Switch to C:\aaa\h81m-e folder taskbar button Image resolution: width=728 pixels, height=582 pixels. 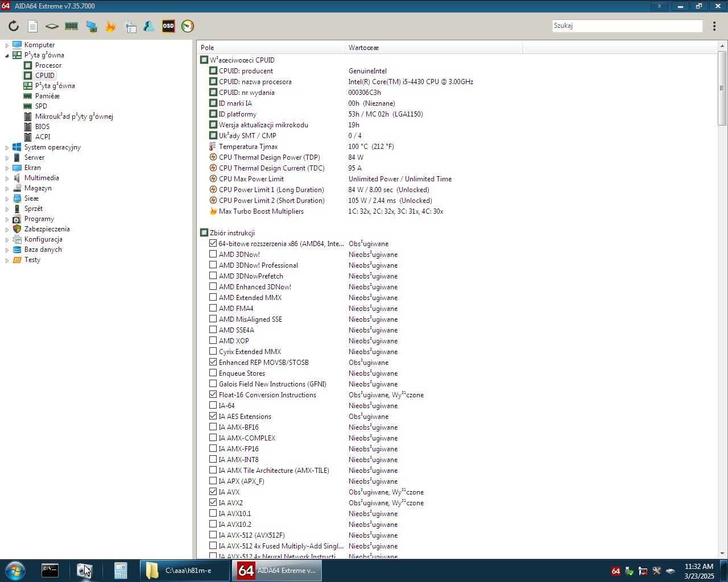[185, 571]
